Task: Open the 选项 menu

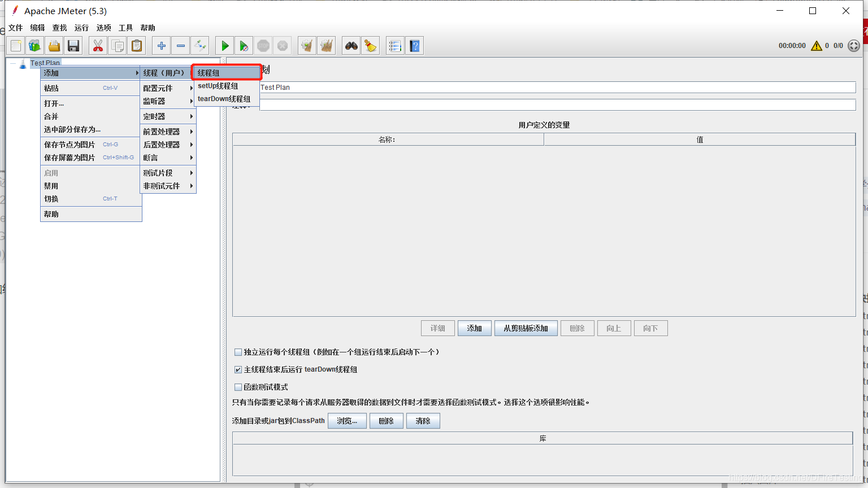Action: (103, 28)
